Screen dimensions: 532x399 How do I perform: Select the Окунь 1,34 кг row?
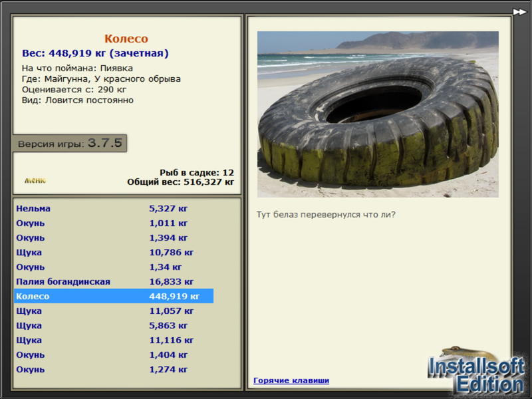pos(114,267)
